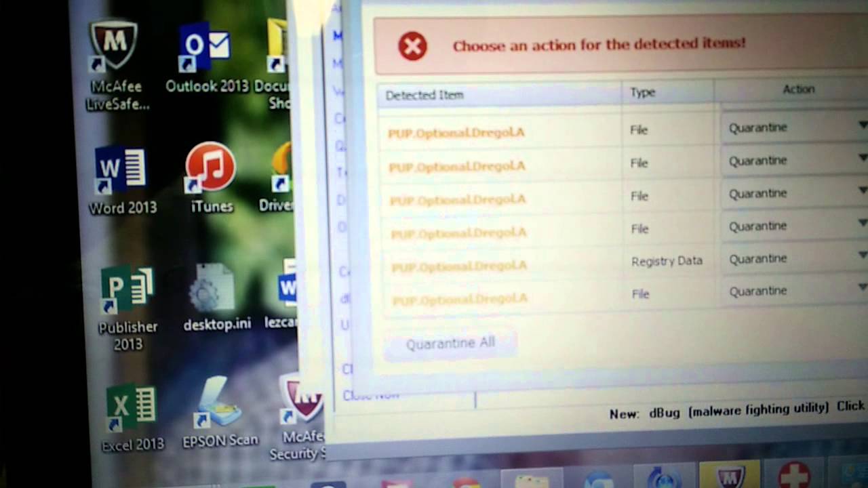Open the second row's Quarantine action dropdown
This screenshot has width=868, height=488.
coord(795,160)
